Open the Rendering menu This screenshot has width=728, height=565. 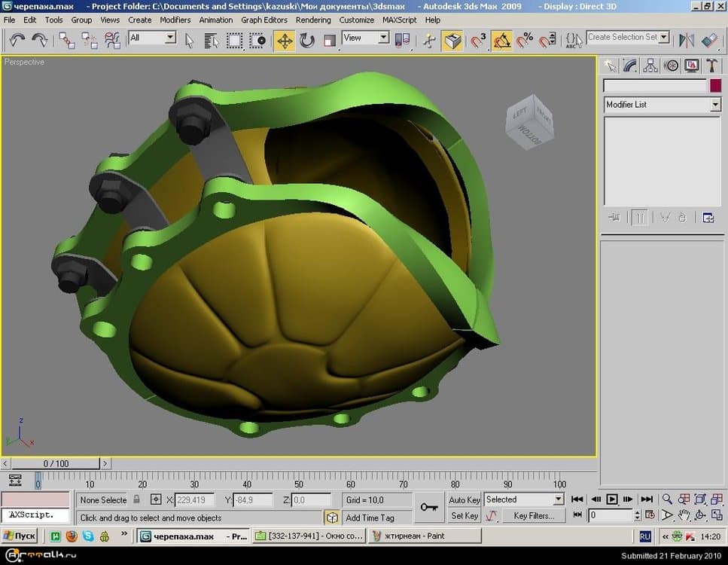(313, 20)
